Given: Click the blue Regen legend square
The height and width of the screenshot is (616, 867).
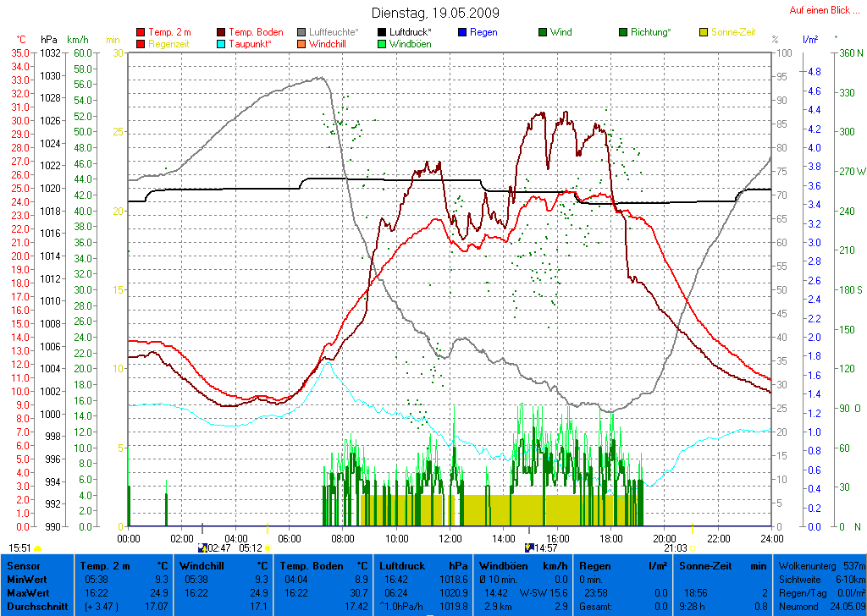Looking at the screenshot, I should tap(462, 32).
